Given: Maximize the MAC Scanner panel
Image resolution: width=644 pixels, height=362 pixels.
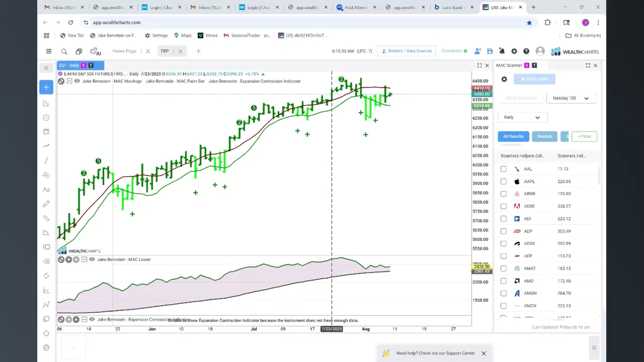Looking at the screenshot, I should pos(588,66).
